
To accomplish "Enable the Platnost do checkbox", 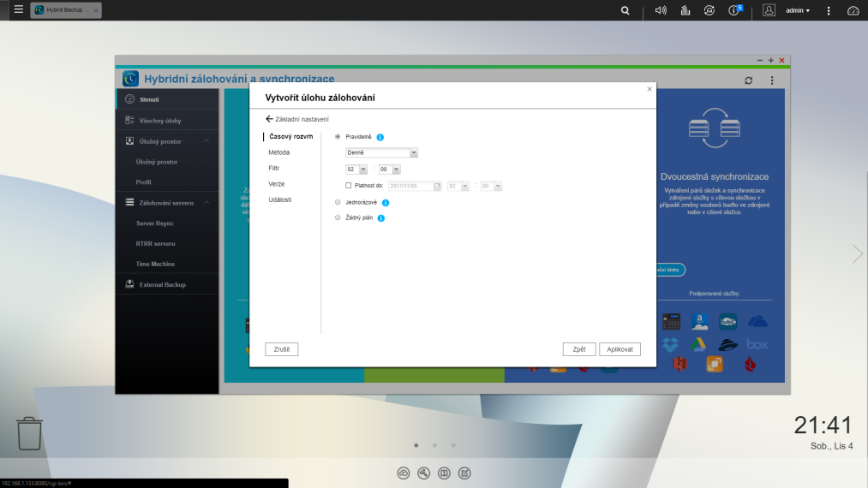I will pyautogui.click(x=348, y=186).
